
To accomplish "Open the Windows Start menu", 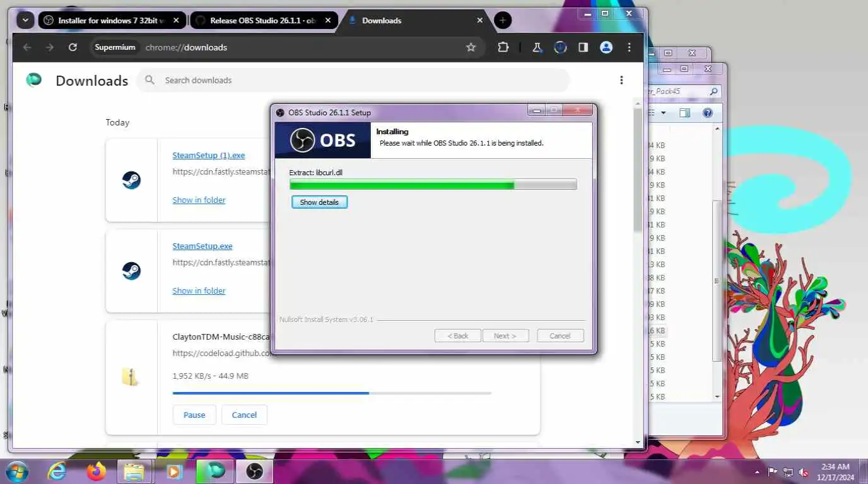I will pos(16,471).
